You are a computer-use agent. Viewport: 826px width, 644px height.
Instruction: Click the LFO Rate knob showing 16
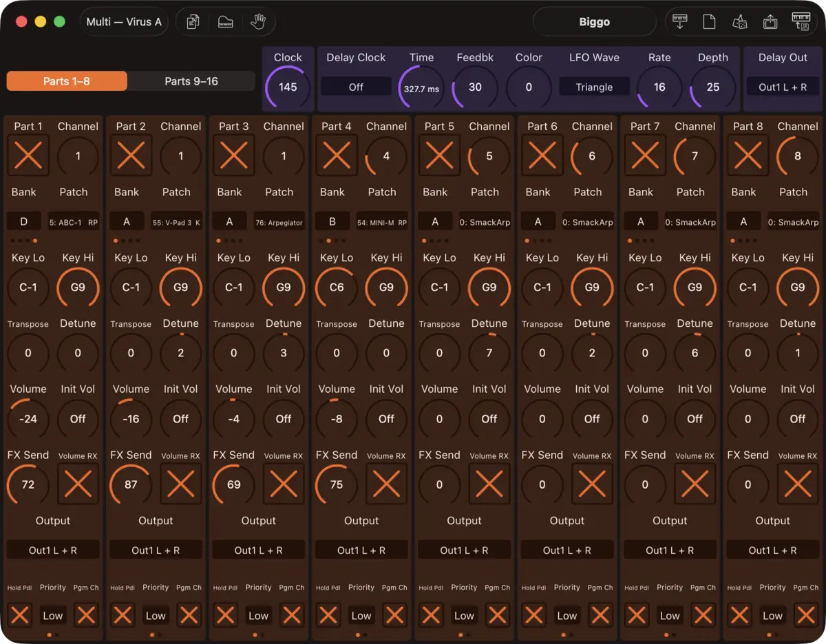pos(659,87)
